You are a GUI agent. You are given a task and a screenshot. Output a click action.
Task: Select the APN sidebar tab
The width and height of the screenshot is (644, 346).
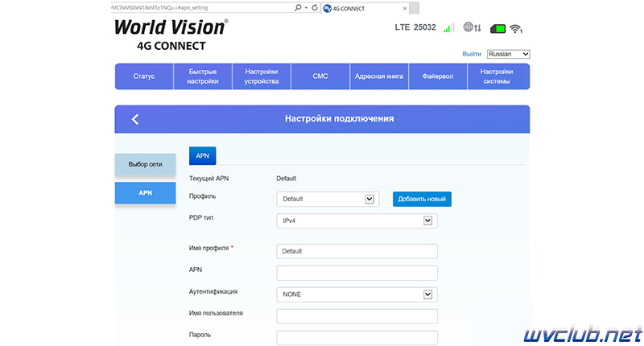click(x=146, y=193)
